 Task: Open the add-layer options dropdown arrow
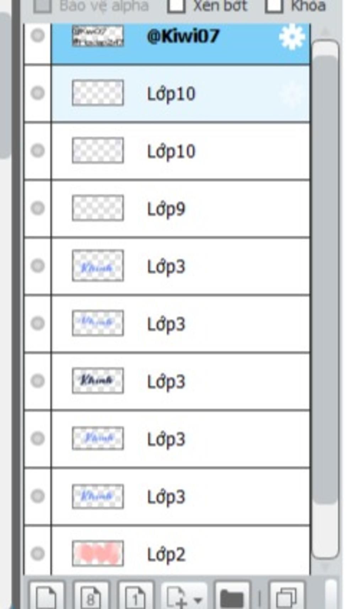point(198,600)
